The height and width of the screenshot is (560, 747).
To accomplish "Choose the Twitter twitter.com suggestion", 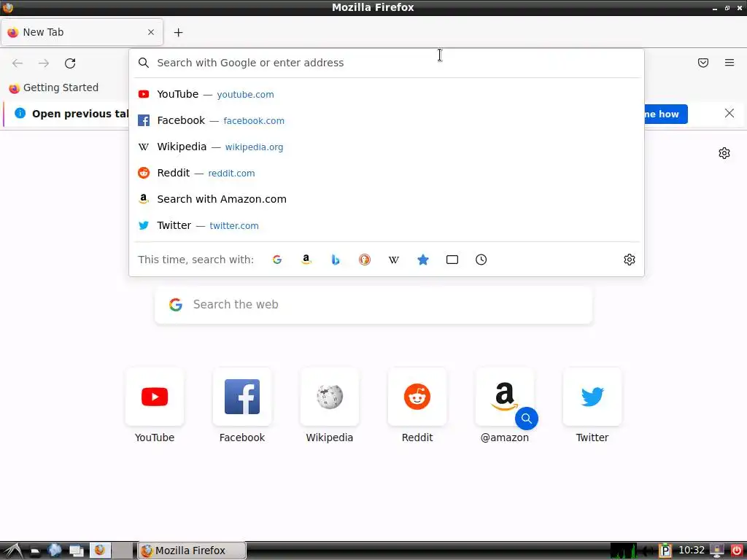I will pos(387,225).
